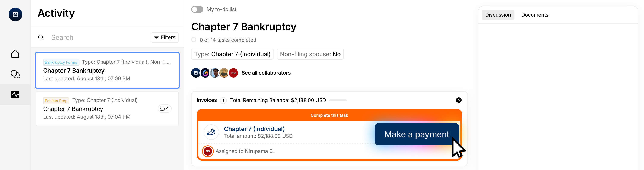Open the 4 comments bubble badge
Screen dimensions: 644x170
click(165, 109)
